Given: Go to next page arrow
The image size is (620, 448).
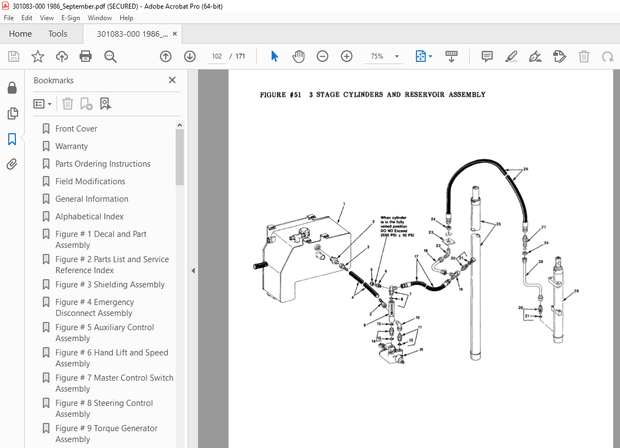Looking at the screenshot, I should [190, 57].
